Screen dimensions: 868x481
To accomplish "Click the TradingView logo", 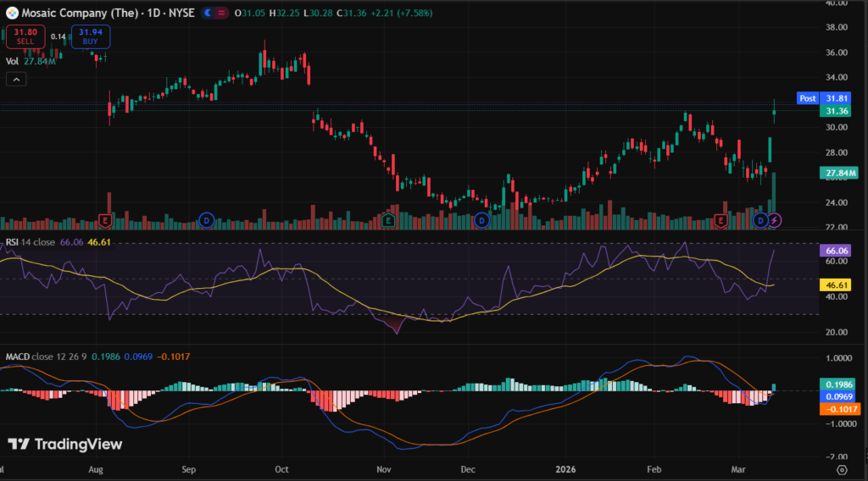I will tap(65, 444).
